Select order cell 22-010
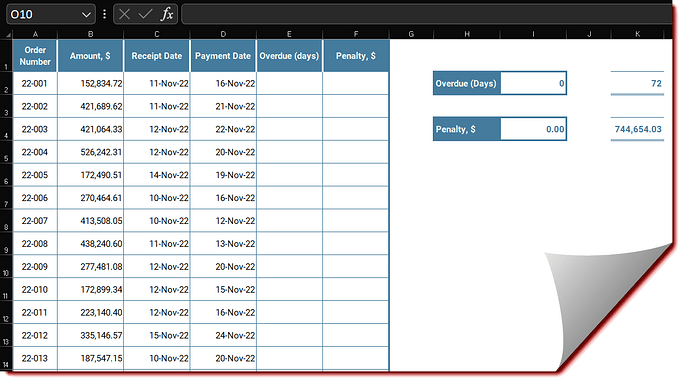Screen dimensions: 690x389 click(35, 290)
